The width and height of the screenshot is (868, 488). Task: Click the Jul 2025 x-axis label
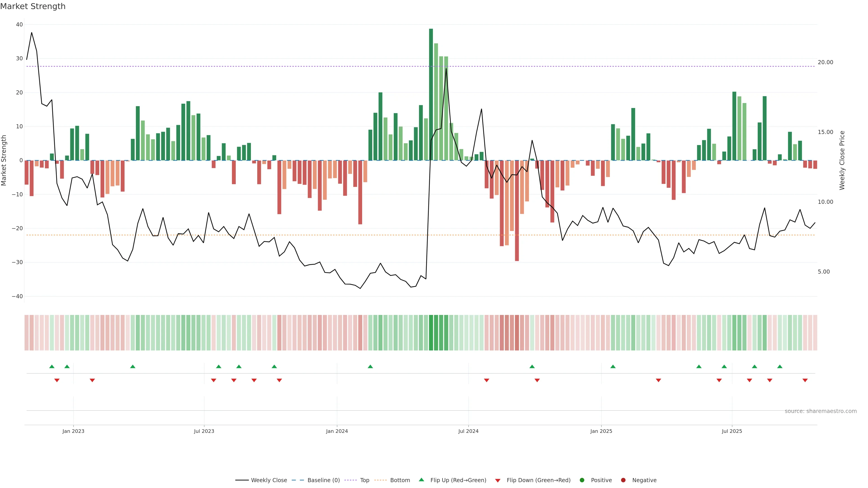[x=732, y=431]
